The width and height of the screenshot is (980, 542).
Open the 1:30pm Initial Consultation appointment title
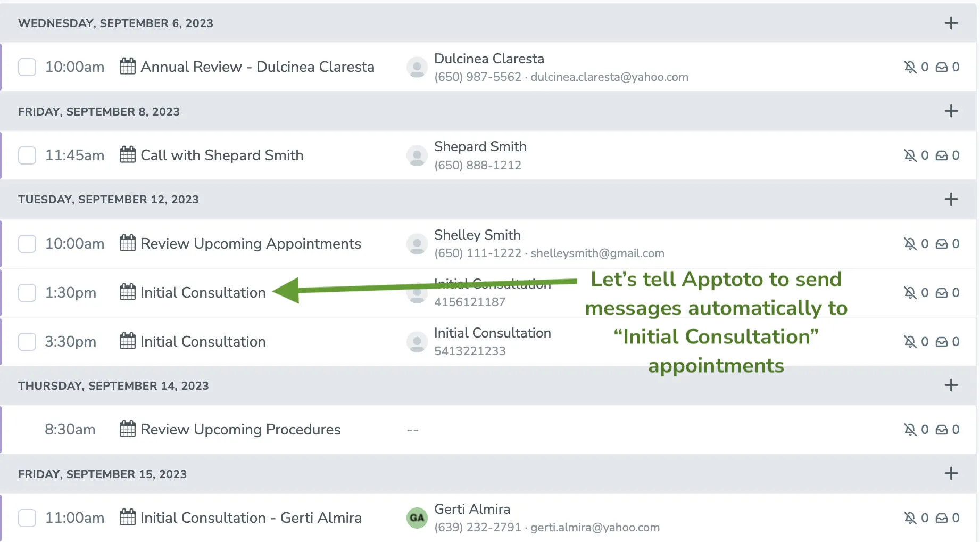203,292
